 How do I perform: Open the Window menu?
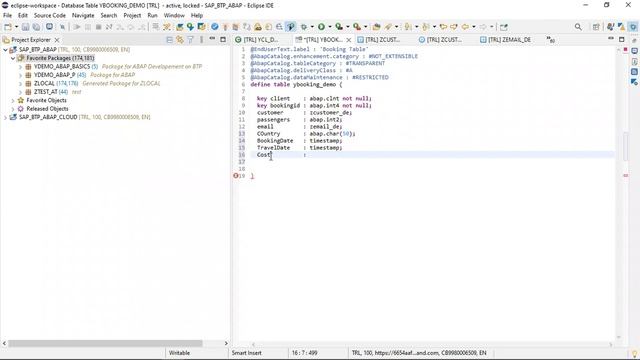[x=174, y=15]
